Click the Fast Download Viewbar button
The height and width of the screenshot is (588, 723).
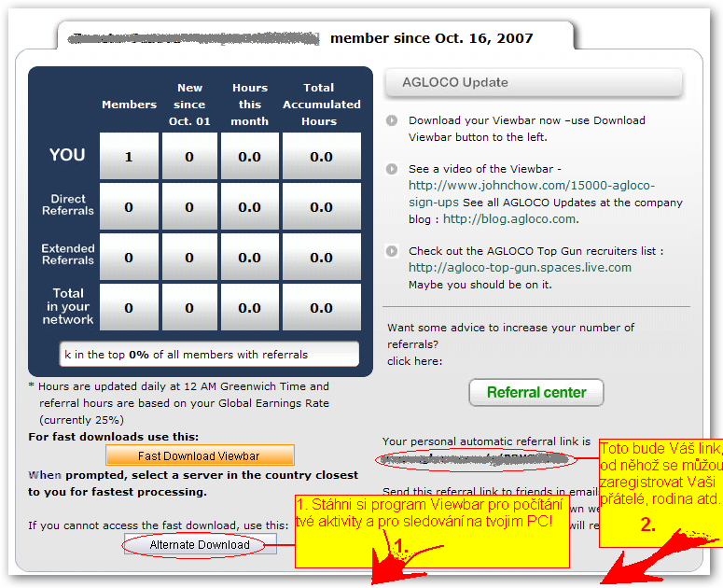(x=200, y=455)
